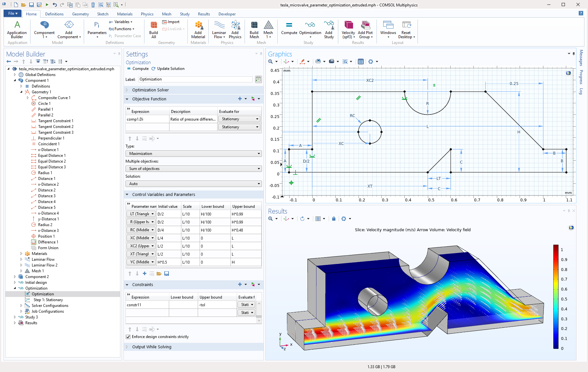Click inside the Optimization label field

(x=195, y=79)
